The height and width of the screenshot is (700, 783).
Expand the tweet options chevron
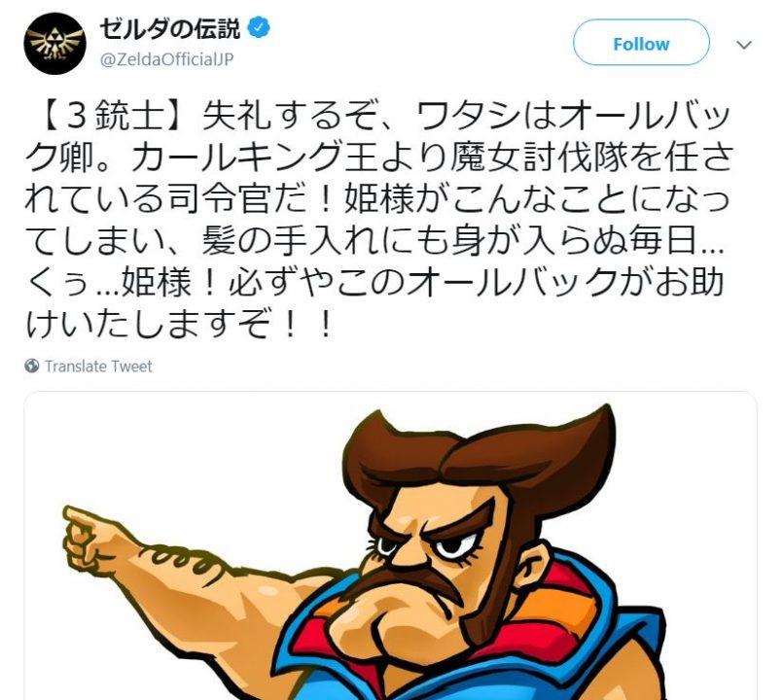pyautogui.click(x=744, y=45)
